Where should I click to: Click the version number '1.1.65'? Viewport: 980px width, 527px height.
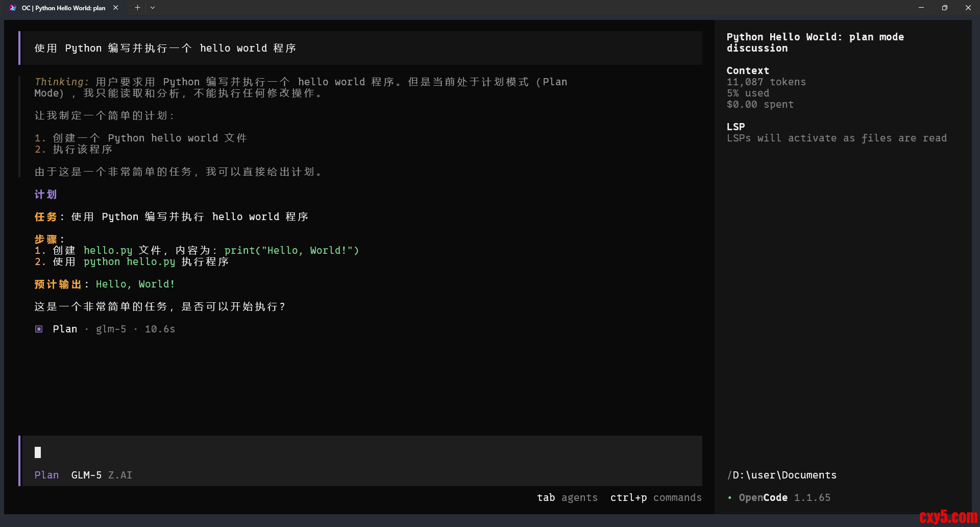pos(812,497)
